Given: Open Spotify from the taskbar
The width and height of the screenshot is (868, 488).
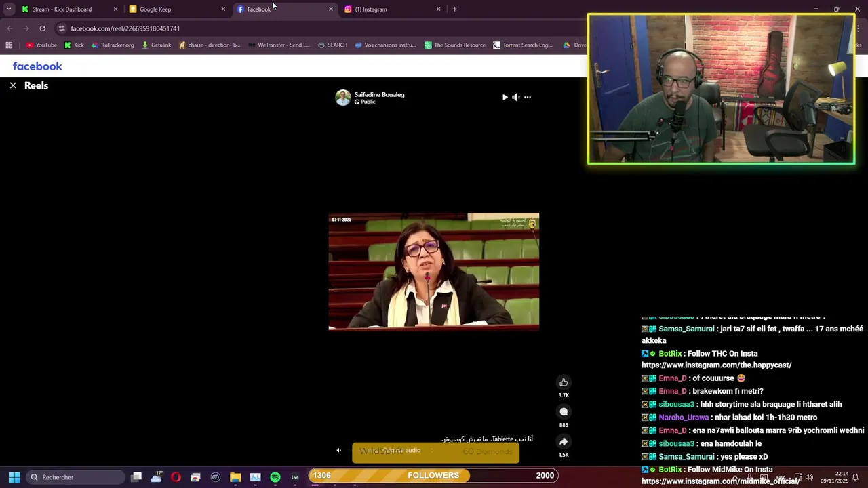Looking at the screenshot, I should pos(275,477).
